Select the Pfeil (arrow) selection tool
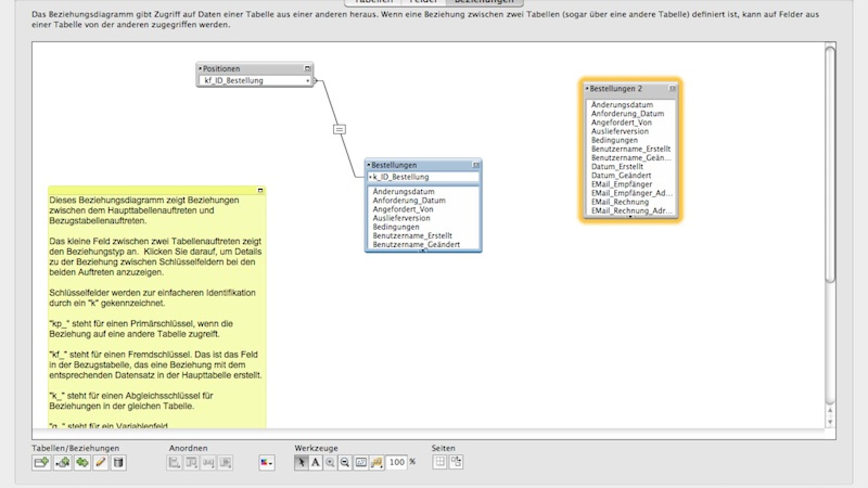 pos(301,463)
